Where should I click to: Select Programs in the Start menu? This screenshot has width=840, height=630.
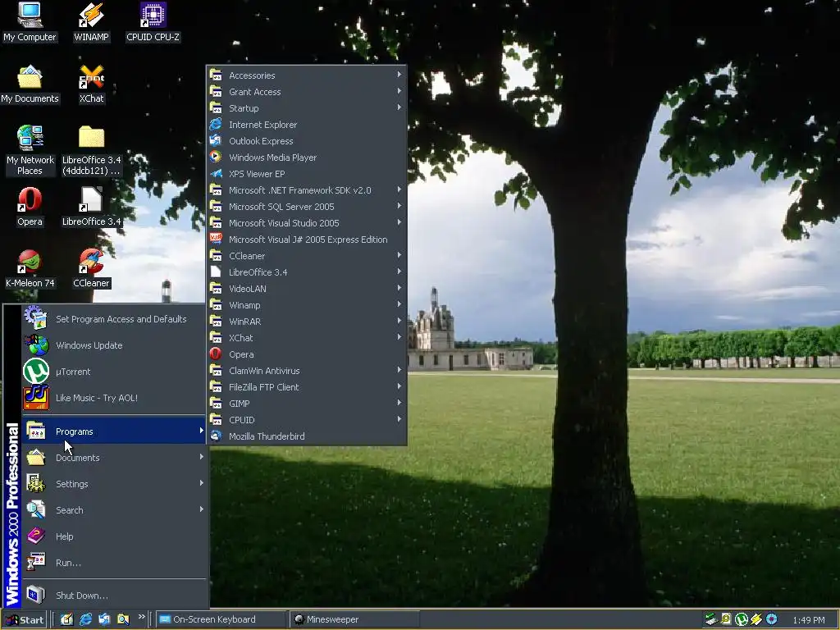pyautogui.click(x=113, y=431)
